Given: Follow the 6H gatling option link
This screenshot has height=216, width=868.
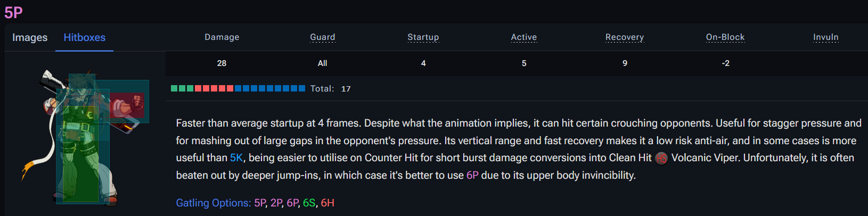Looking at the screenshot, I should pos(327,203).
